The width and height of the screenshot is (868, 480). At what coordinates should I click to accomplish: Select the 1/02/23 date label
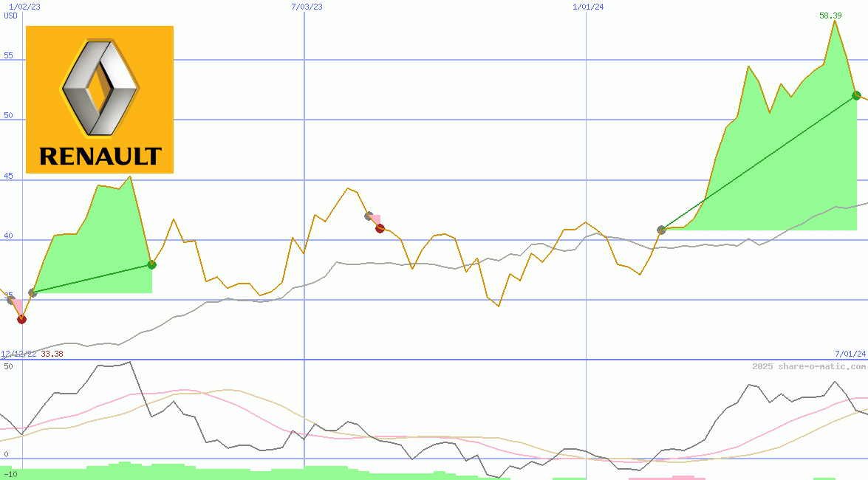pos(24,7)
